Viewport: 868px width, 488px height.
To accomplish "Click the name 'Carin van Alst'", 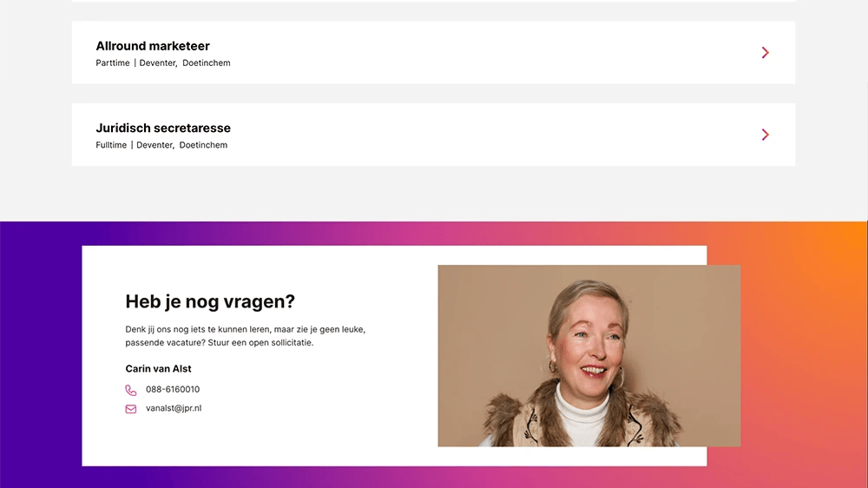I will 158,369.
